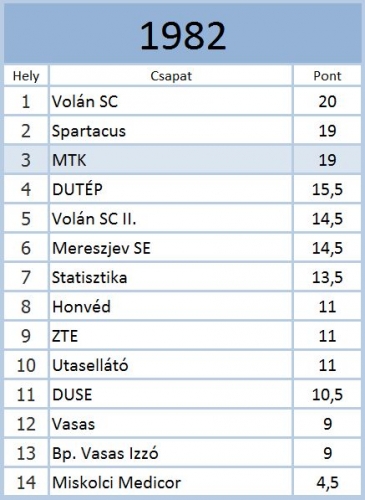
Task: Select the Csapat column header
Action: [171, 76]
